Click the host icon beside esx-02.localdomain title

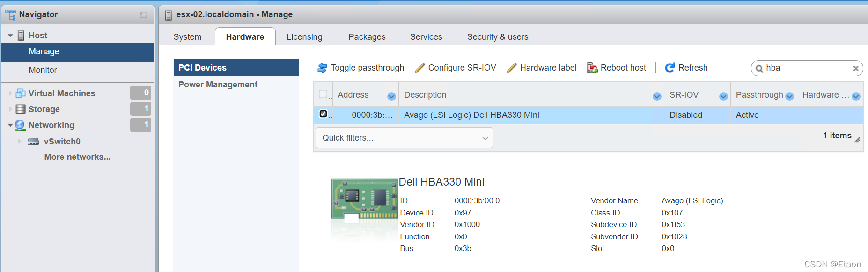(169, 15)
